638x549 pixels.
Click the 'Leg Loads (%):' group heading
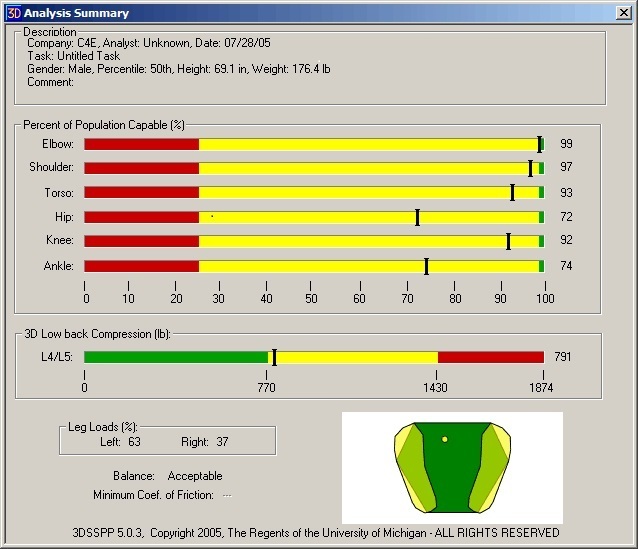click(x=103, y=427)
